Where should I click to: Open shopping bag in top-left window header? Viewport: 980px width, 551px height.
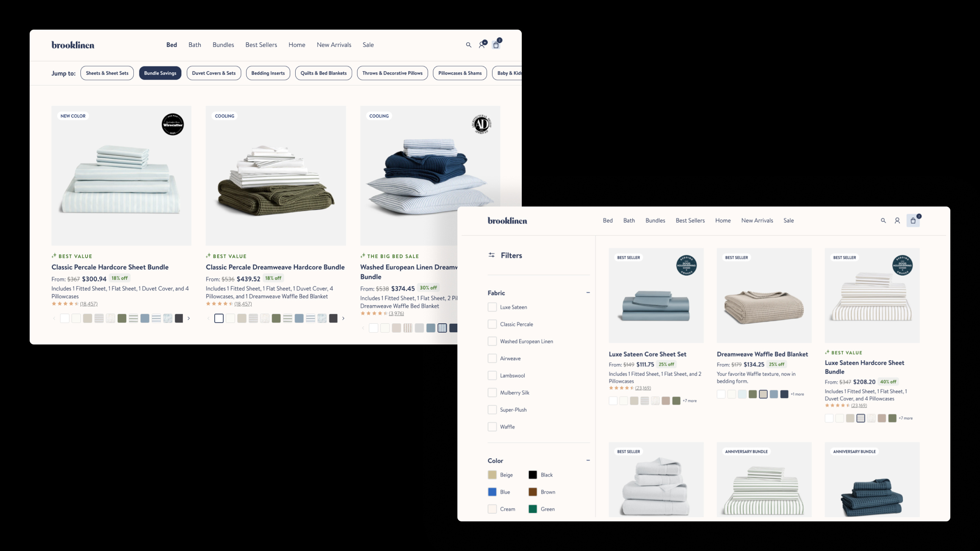click(496, 45)
